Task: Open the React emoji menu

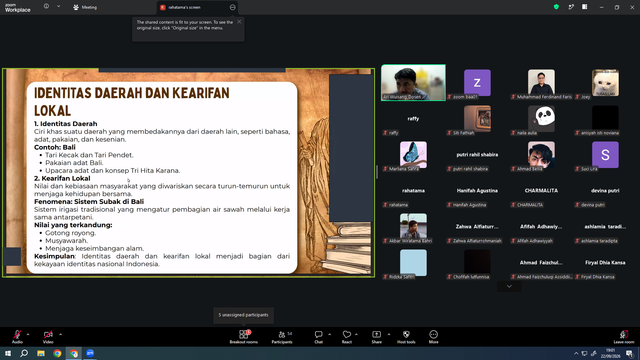Action: click(x=347, y=337)
